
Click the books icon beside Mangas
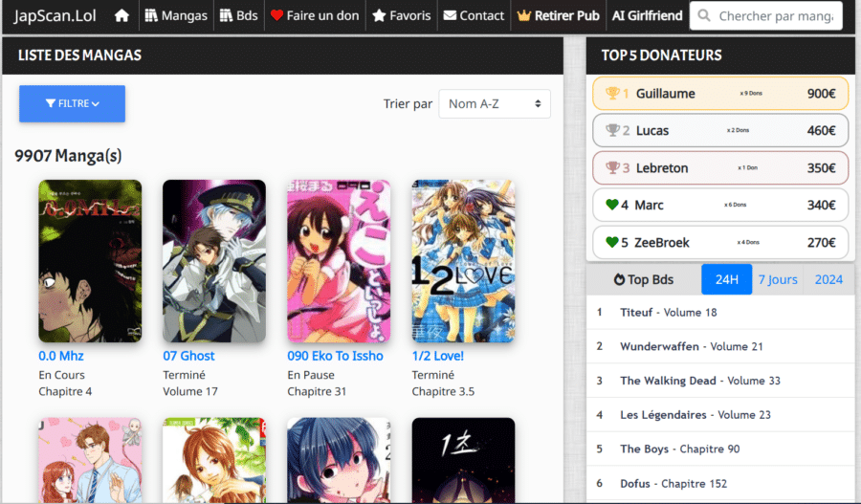click(x=151, y=16)
